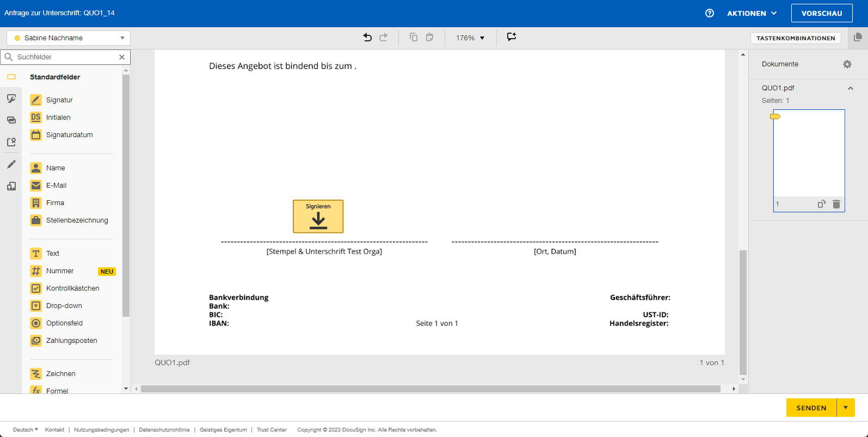Click the VORSCHAU button
This screenshot has height=437, width=868.
pyautogui.click(x=822, y=13)
